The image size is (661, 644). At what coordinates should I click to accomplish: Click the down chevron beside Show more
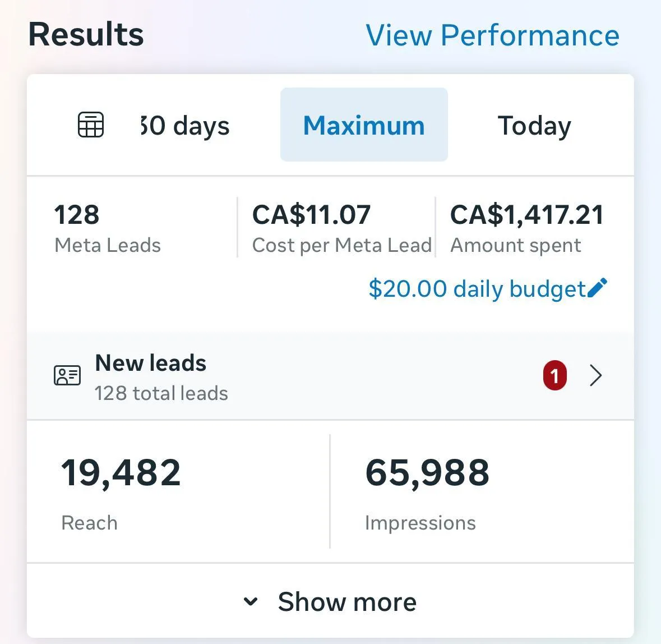tap(251, 602)
